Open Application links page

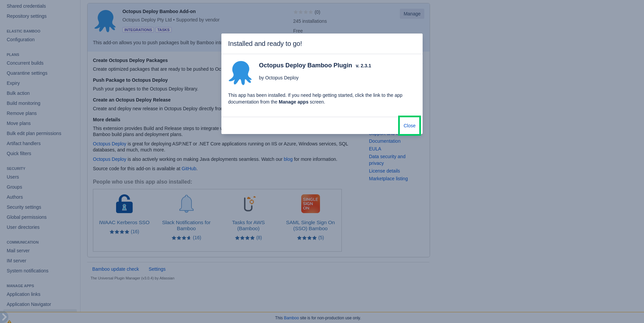23,294
